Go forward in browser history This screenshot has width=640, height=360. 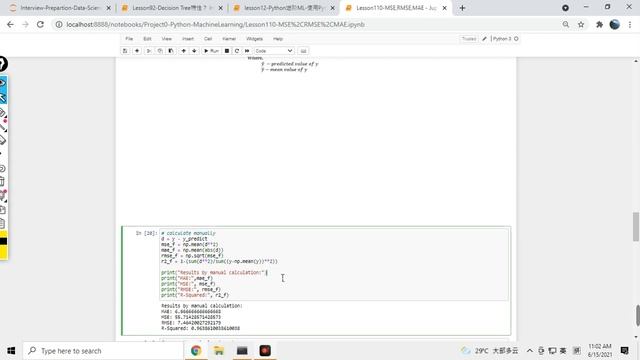click(x=25, y=24)
